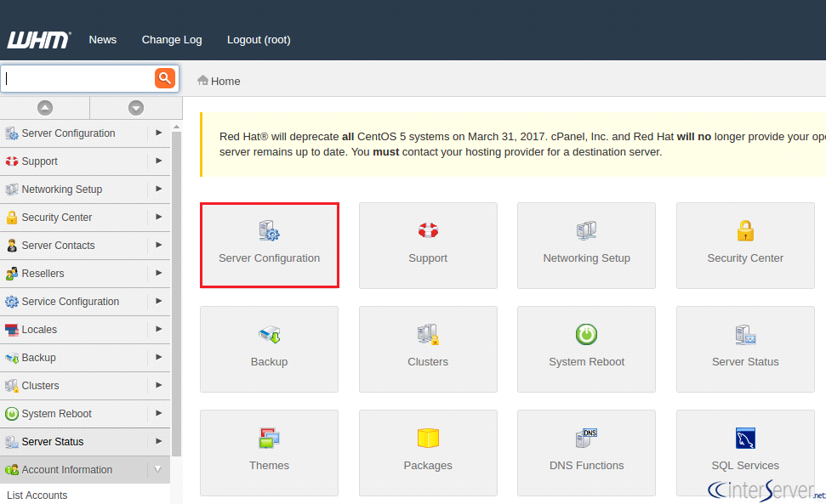Click the Logout (root) link
826x504 pixels.
point(259,39)
